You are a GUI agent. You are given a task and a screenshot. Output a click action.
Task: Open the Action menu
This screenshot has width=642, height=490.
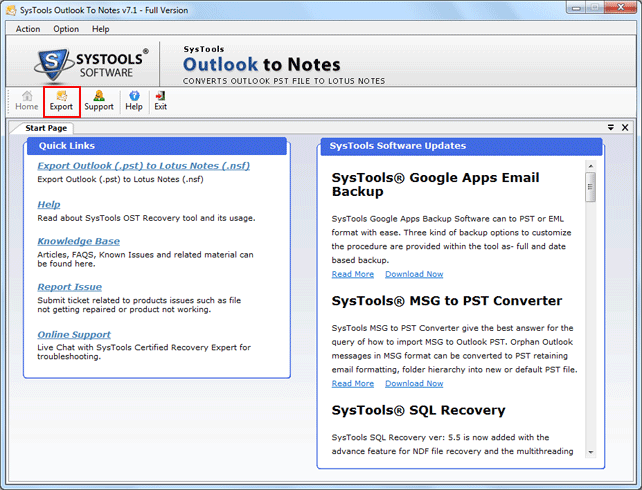point(28,29)
